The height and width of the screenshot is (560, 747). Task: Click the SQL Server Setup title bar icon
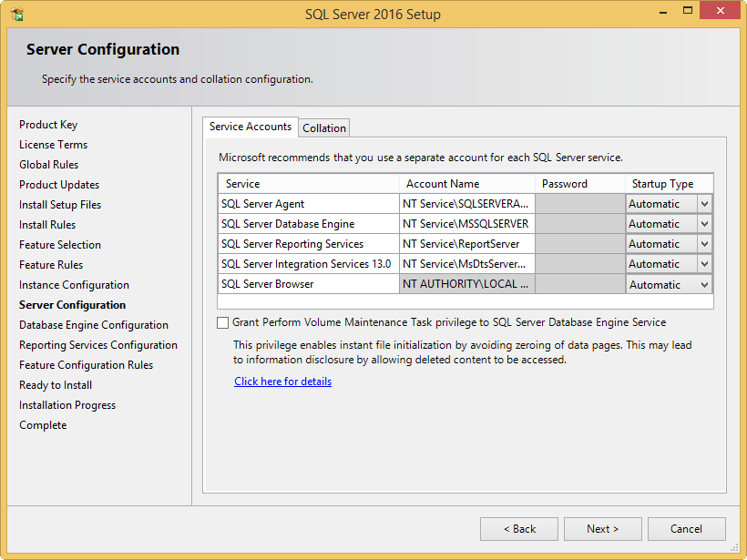click(x=16, y=14)
